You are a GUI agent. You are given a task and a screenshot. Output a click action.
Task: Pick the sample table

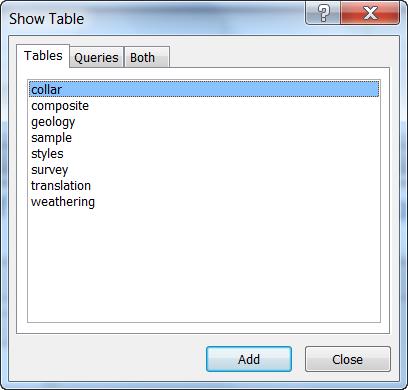(51, 138)
